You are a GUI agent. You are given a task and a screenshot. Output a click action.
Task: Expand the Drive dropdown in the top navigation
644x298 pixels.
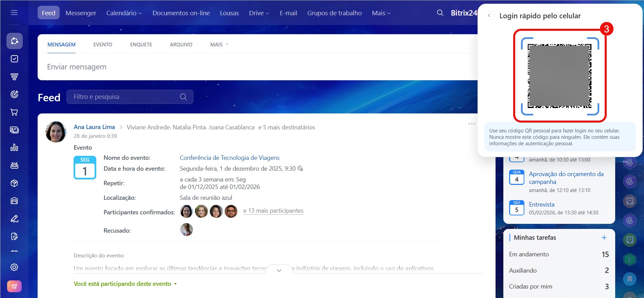click(259, 13)
